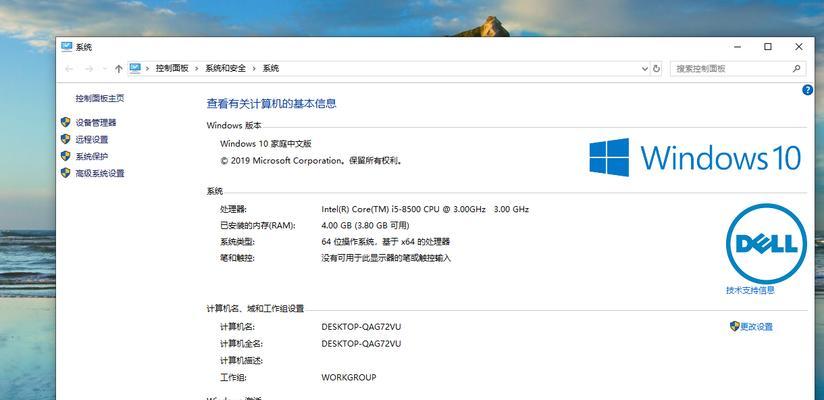Maximize the 系统 window

768,47
